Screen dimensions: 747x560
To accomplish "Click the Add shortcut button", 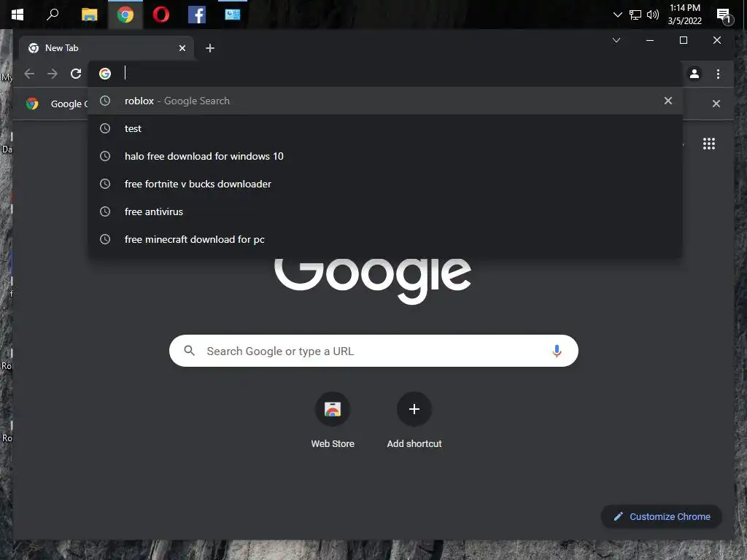I will (x=414, y=421).
